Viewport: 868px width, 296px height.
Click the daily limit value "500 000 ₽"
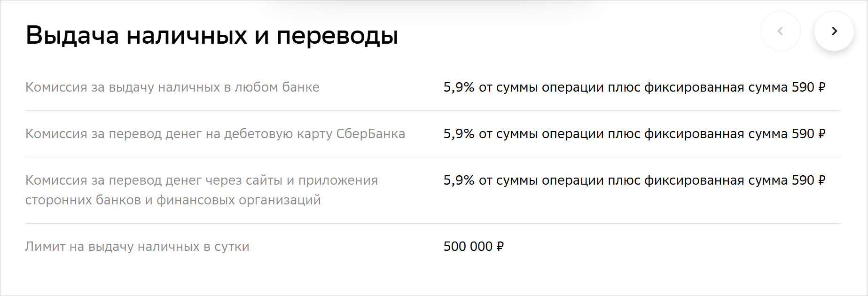click(x=473, y=247)
